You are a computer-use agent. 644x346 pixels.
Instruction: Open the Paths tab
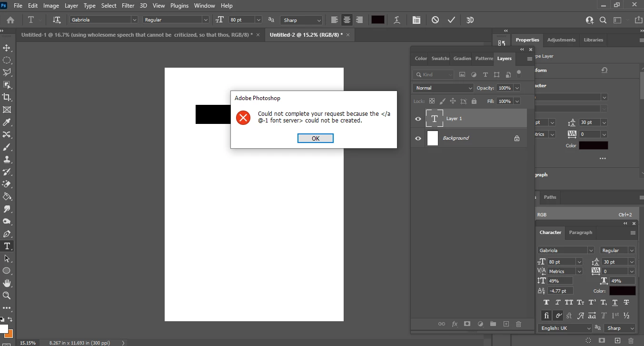point(550,197)
